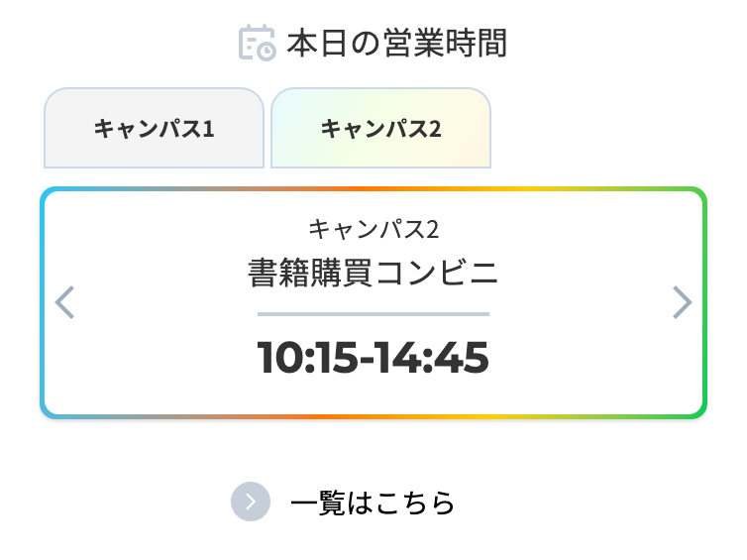View campus 1 opening hours tab

154,128
